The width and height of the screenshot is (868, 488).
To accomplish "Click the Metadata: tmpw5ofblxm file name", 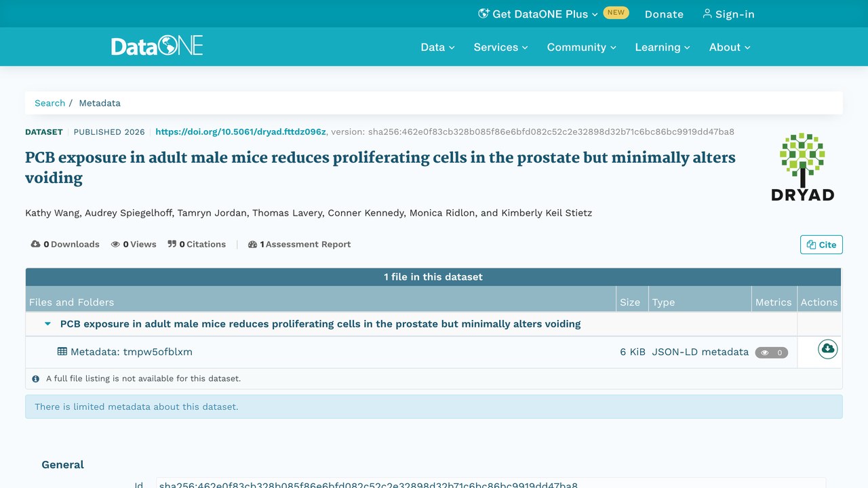I will tap(131, 352).
